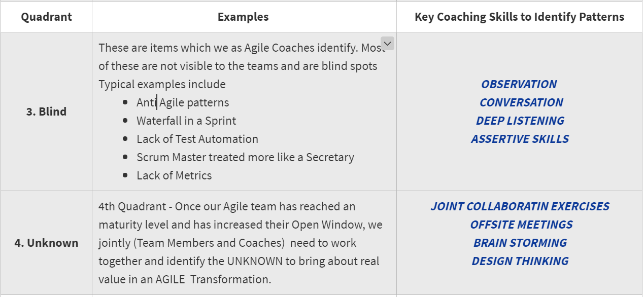Click the ASSERTIVE SKILLS text
The image size is (644, 297).
[520, 139]
